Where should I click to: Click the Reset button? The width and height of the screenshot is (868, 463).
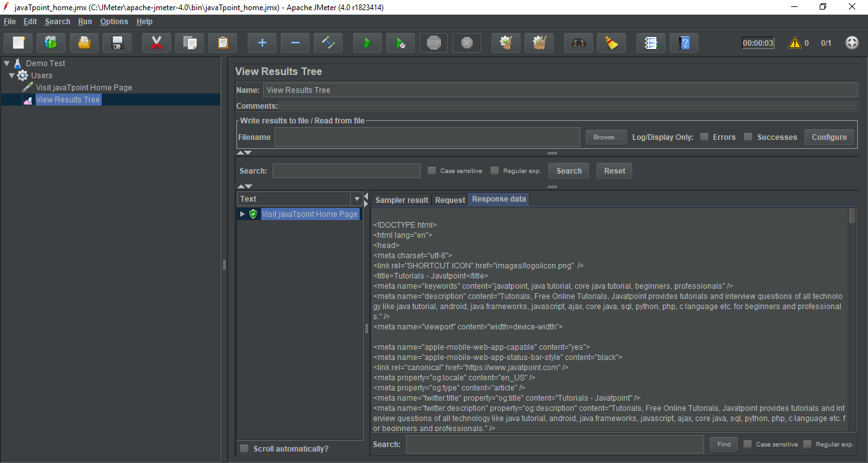pyautogui.click(x=614, y=170)
